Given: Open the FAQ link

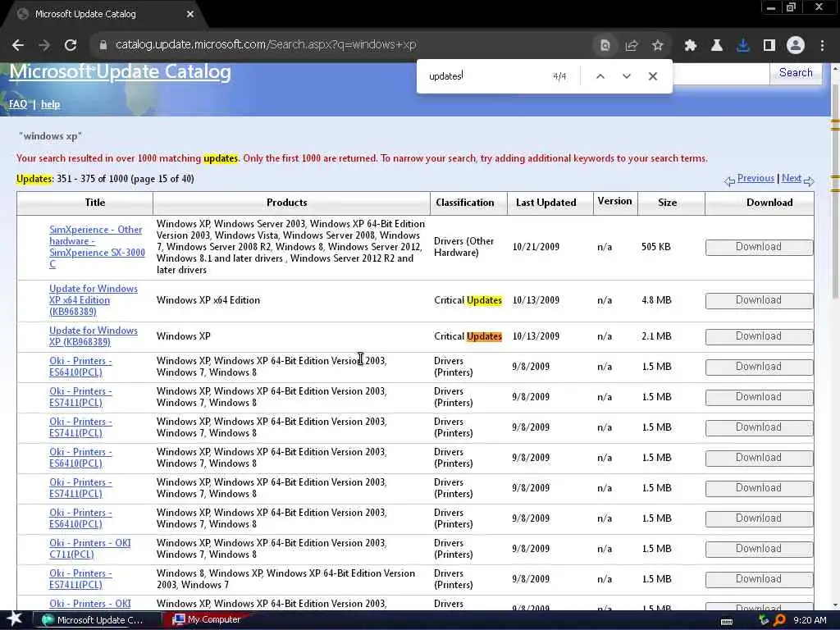Looking at the screenshot, I should [x=18, y=104].
